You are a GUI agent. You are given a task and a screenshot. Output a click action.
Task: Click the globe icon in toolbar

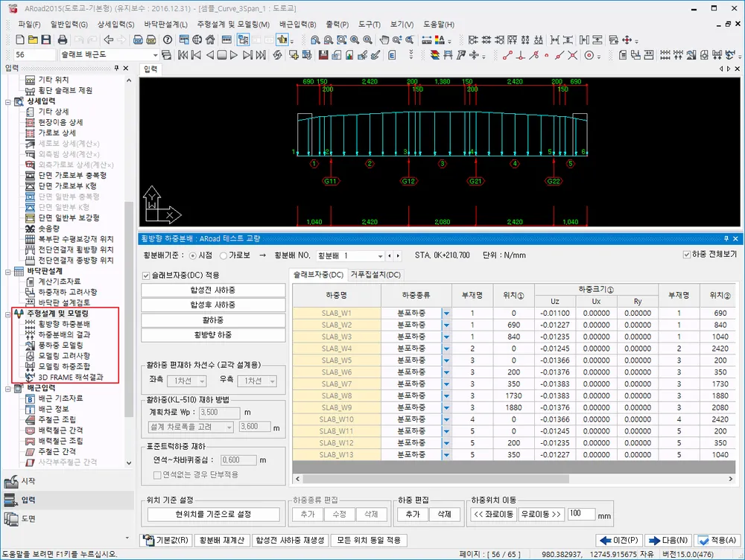[197, 40]
